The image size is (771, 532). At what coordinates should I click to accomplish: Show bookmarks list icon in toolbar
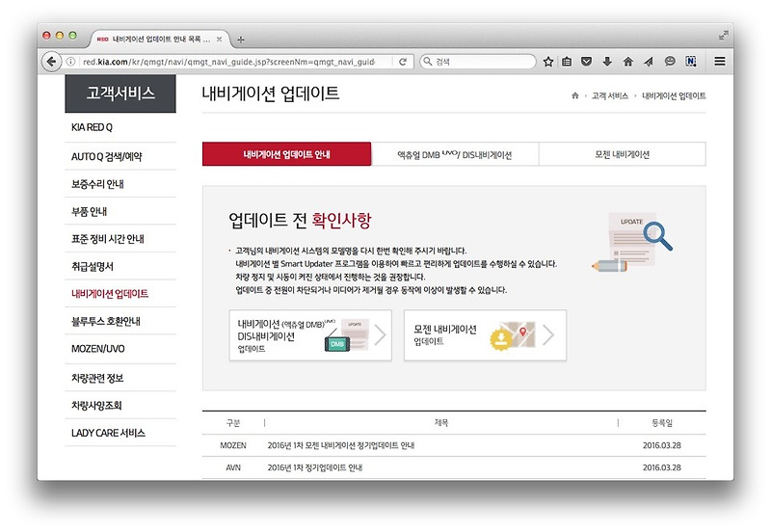[x=567, y=62]
